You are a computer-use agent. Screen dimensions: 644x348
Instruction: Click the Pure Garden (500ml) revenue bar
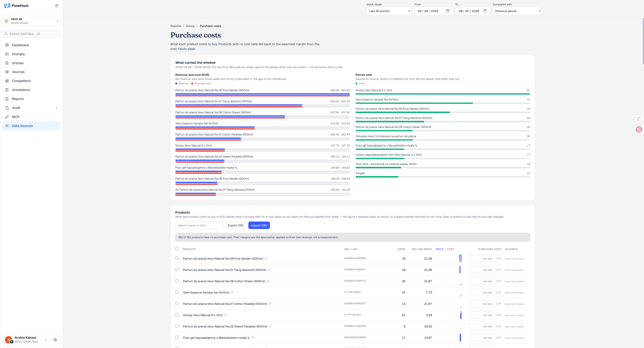[262, 94]
